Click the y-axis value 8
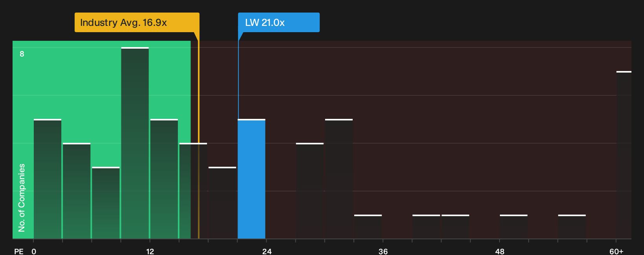The height and width of the screenshot is (255, 644). 22,54
